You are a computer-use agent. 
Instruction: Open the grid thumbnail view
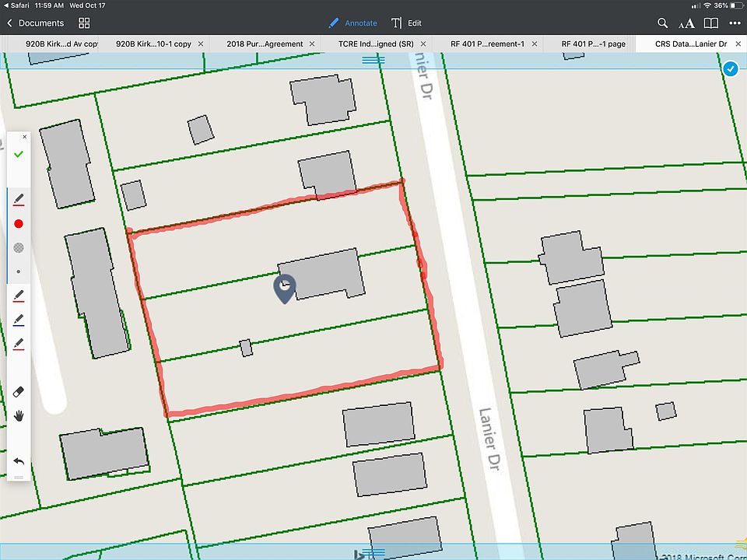pyautogui.click(x=85, y=23)
